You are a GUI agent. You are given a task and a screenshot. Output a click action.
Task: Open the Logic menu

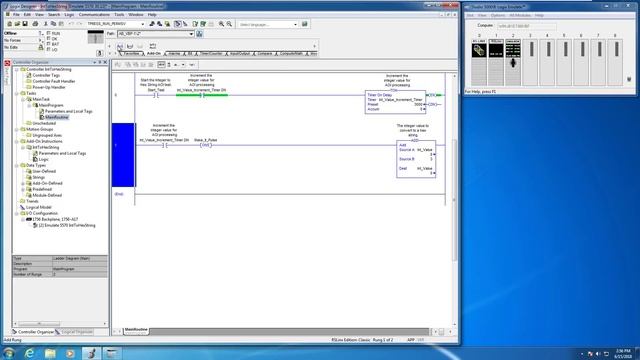coord(69,15)
